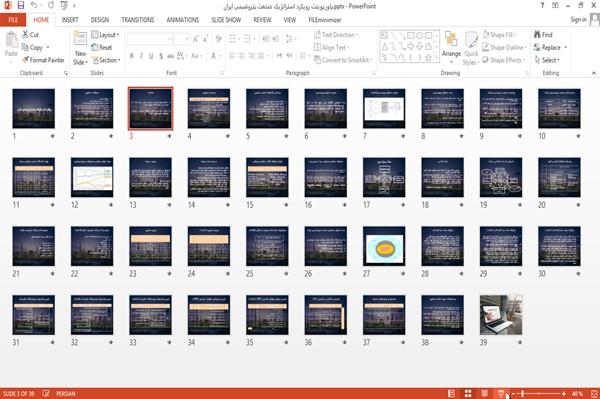The width and height of the screenshot is (600, 399).
Task: Switch to the SLIDE SHOW tab
Action: point(226,20)
